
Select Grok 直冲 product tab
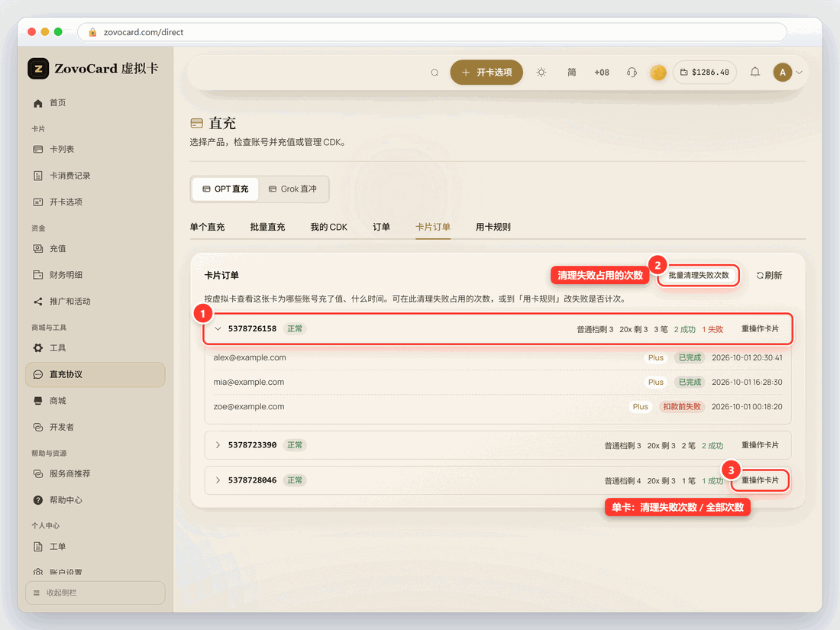[x=292, y=189]
